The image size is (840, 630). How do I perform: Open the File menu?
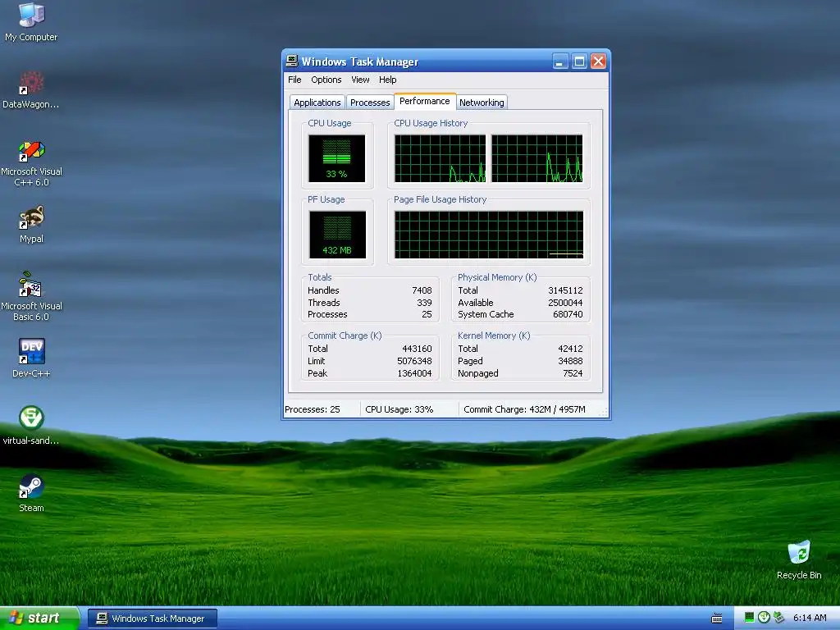coord(294,80)
